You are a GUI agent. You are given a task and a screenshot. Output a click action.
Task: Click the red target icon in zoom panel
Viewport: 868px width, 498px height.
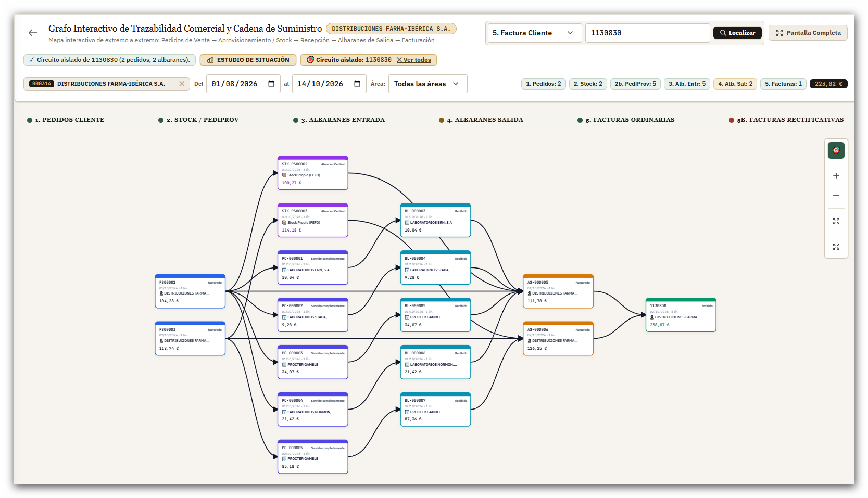point(836,150)
